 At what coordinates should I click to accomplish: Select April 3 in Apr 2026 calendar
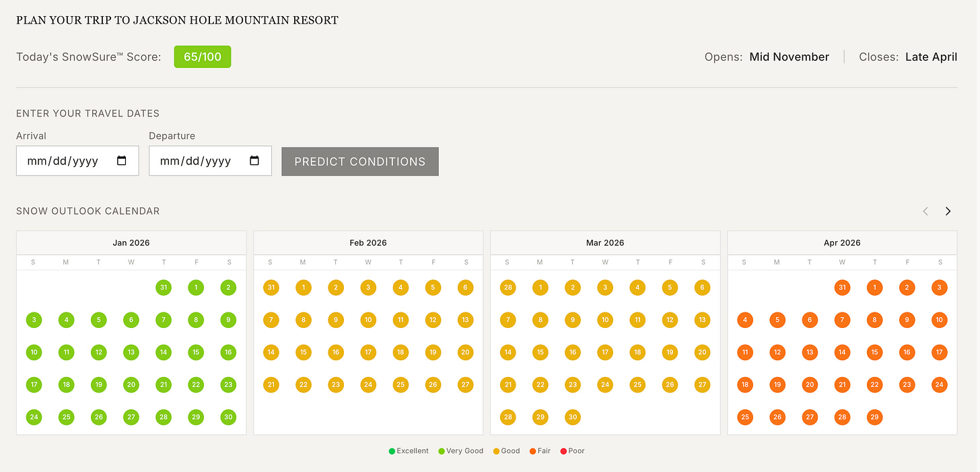click(x=940, y=288)
